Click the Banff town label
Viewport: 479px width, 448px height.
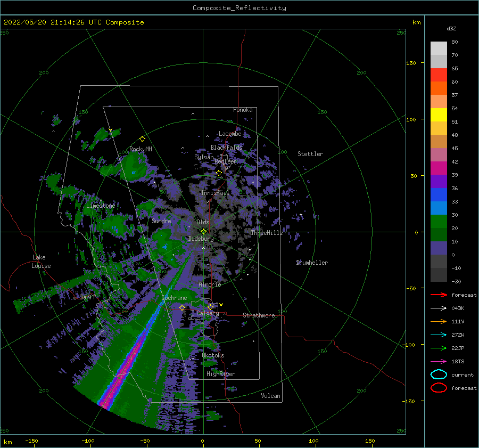[88, 297]
